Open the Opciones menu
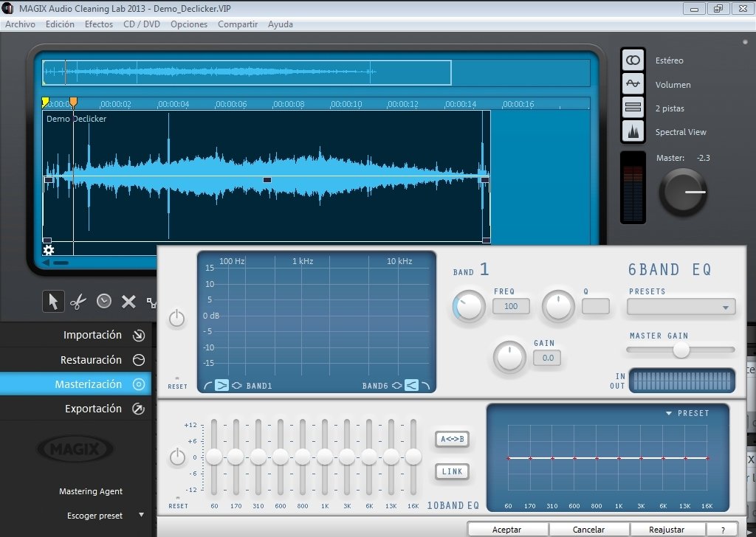This screenshot has width=756, height=537. pos(189,24)
